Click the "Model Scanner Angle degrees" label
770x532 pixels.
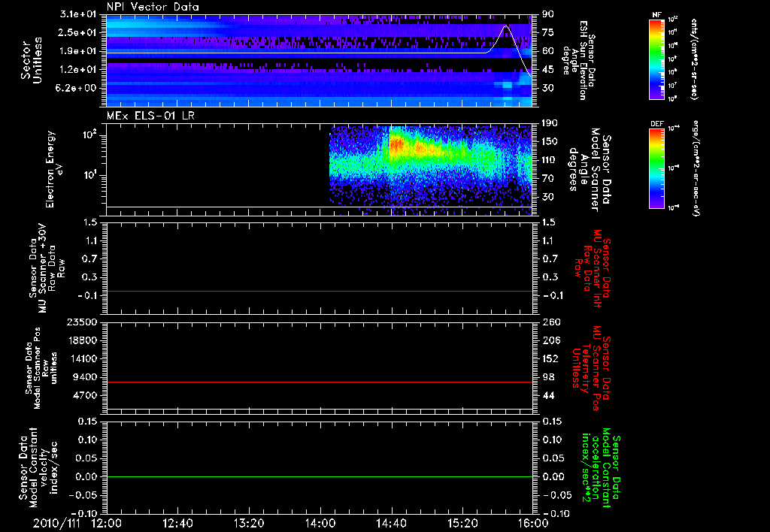590,170
